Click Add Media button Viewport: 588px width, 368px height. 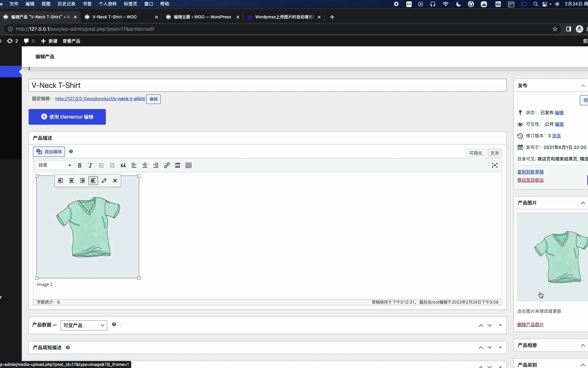(x=49, y=152)
